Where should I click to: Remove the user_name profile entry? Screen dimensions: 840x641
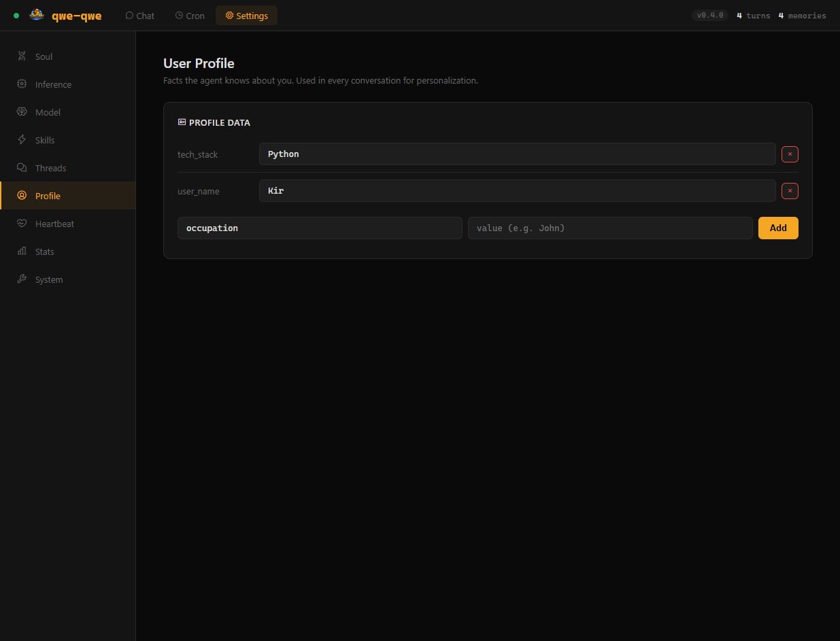pyautogui.click(x=790, y=191)
